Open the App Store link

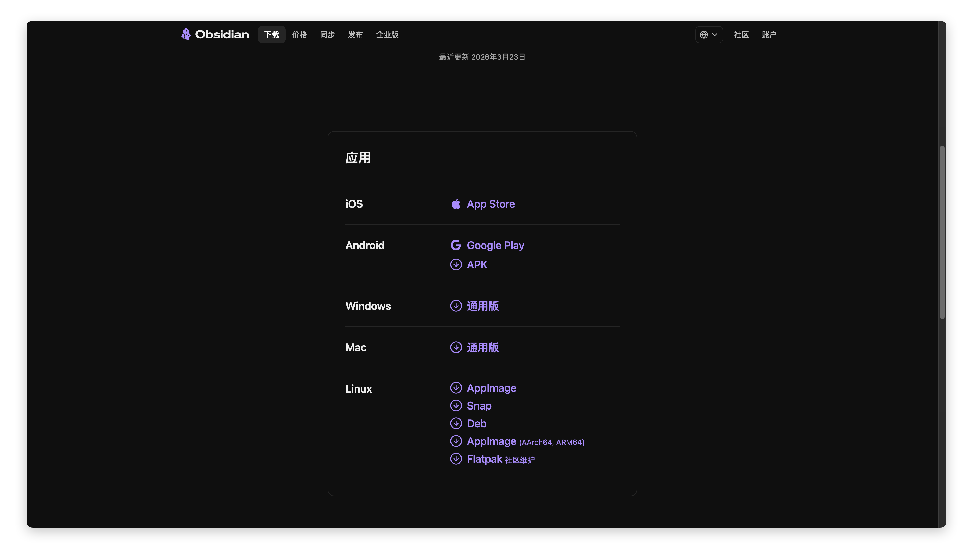coord(490,204)
